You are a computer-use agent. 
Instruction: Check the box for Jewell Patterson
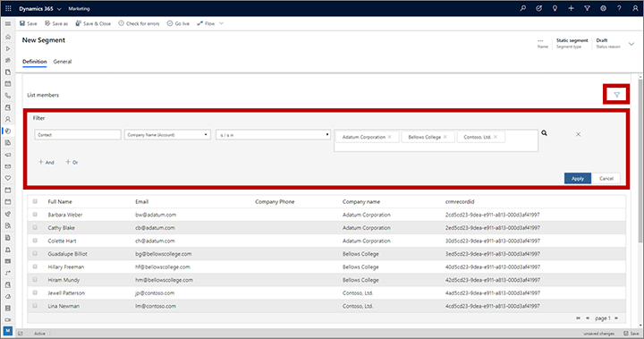35,292
